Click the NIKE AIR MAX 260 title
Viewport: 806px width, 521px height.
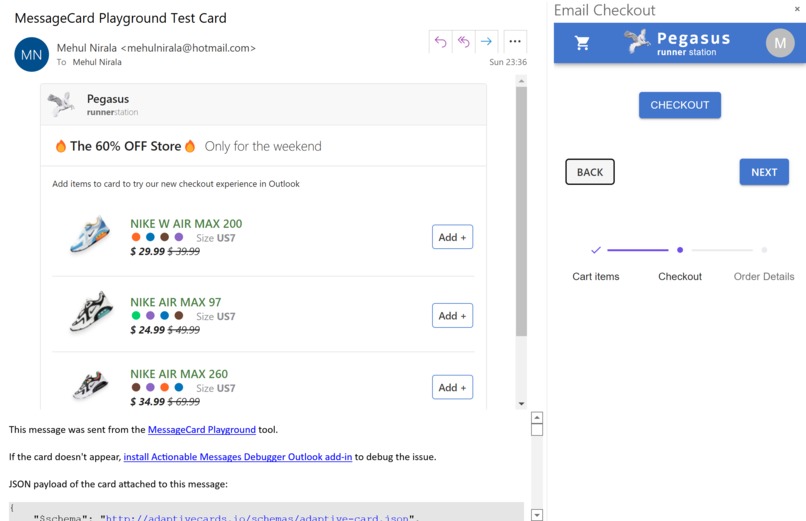179,374
